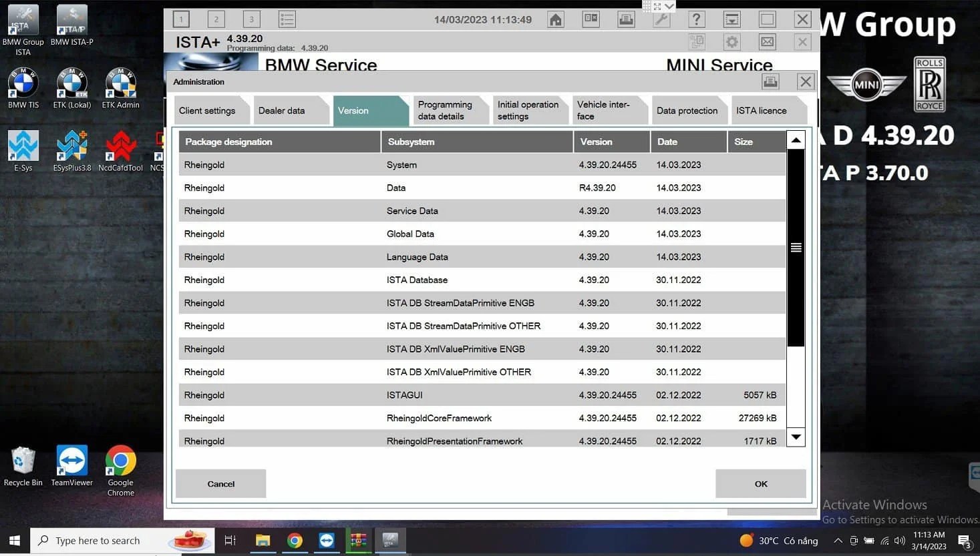Close the Administration dialog

tap(806, 81)
